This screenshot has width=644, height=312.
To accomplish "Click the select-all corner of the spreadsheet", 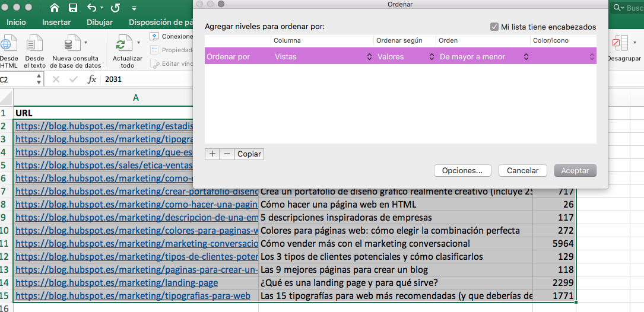I will click(x=7, y=97).
